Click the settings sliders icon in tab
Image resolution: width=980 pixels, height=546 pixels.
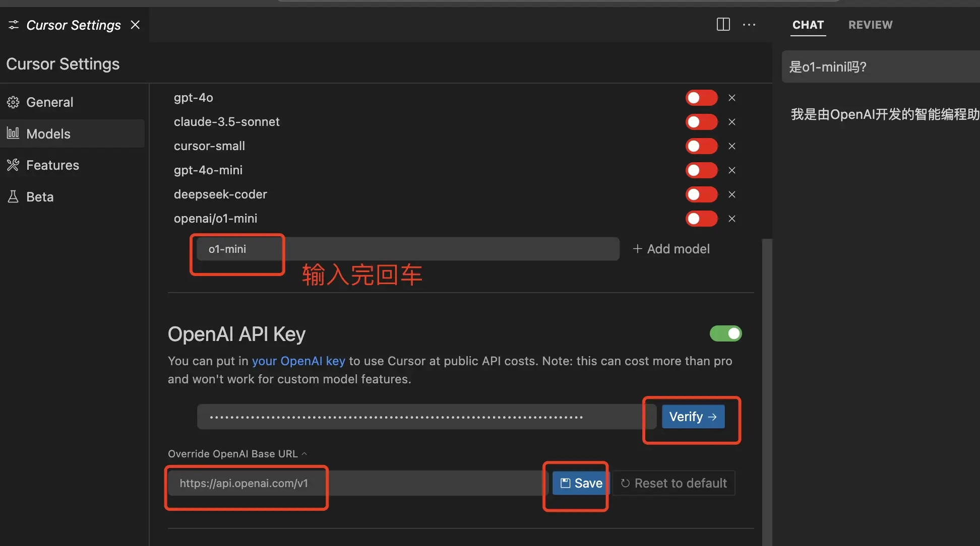coord(14,25)
